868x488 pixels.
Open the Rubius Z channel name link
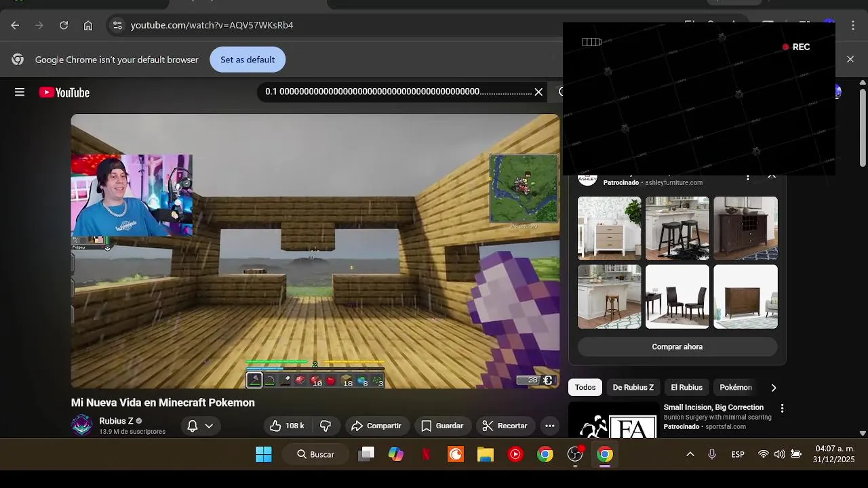click(116, 421)
